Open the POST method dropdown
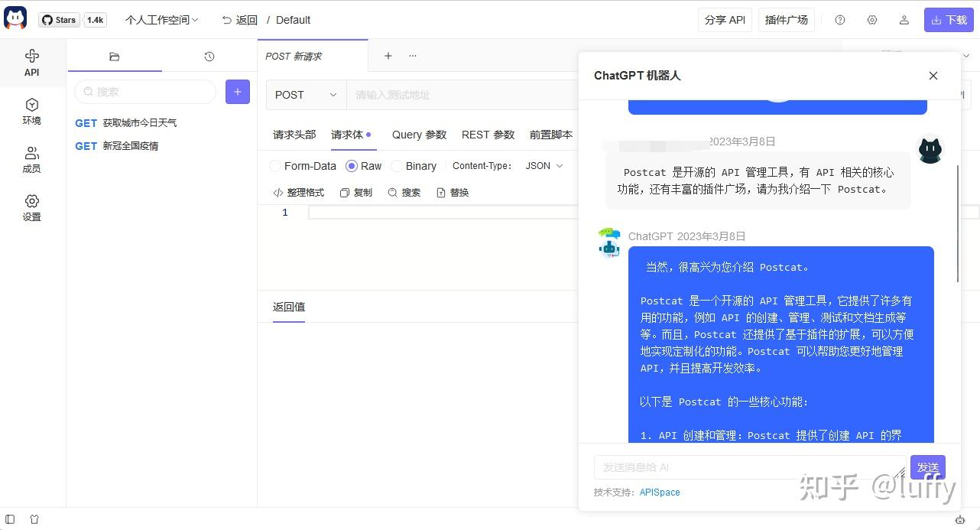This screenshot has width=980, height=530. pyautogui.click(x=305, y=94)
